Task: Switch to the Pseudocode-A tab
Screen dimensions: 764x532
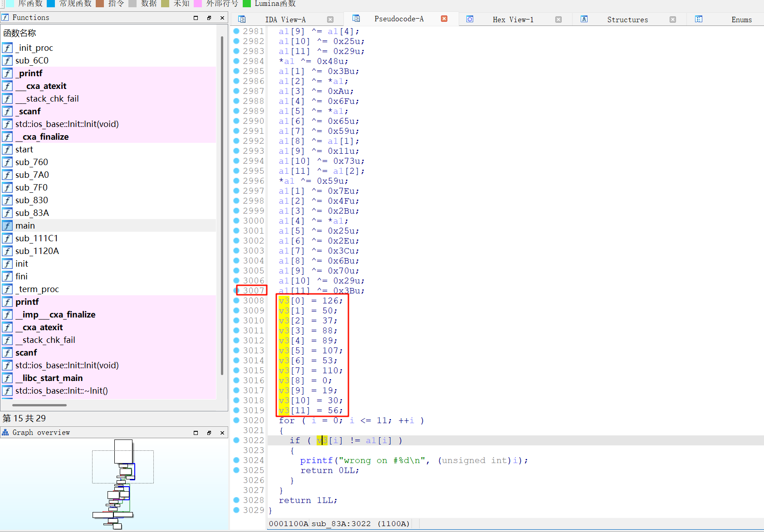Action: pos(398,19)
